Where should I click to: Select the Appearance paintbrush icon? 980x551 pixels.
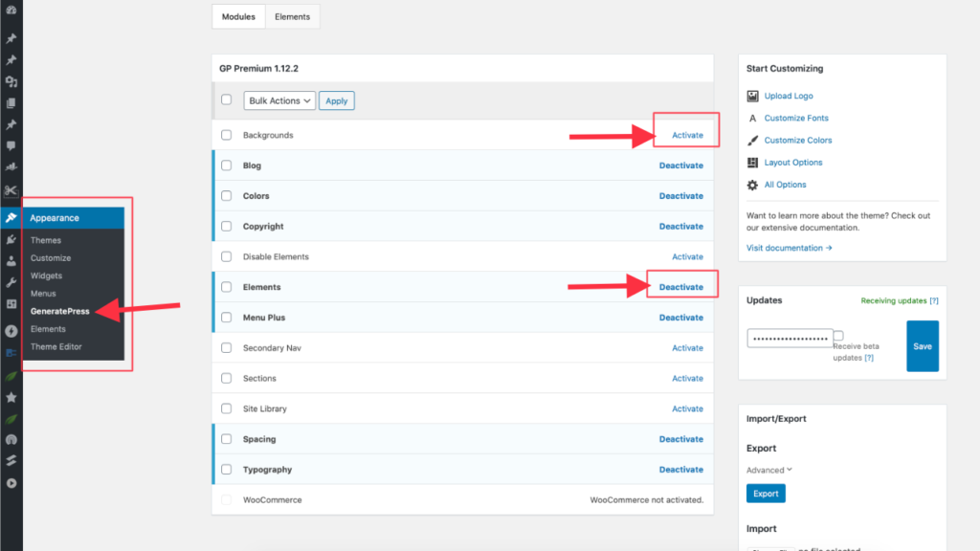11,217
